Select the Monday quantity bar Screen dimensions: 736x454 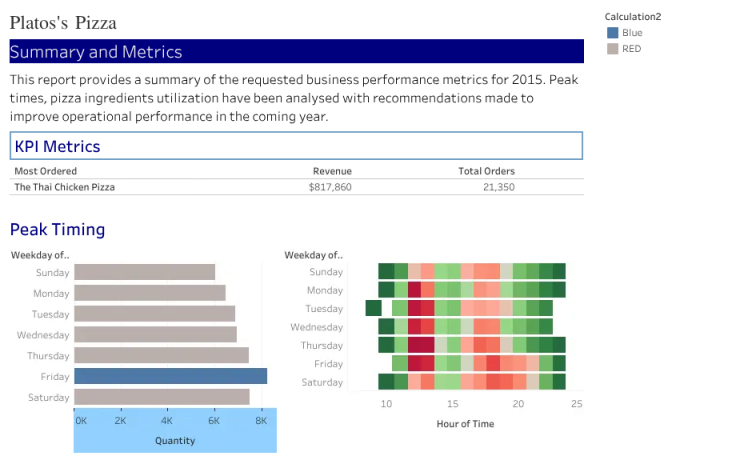150,293
